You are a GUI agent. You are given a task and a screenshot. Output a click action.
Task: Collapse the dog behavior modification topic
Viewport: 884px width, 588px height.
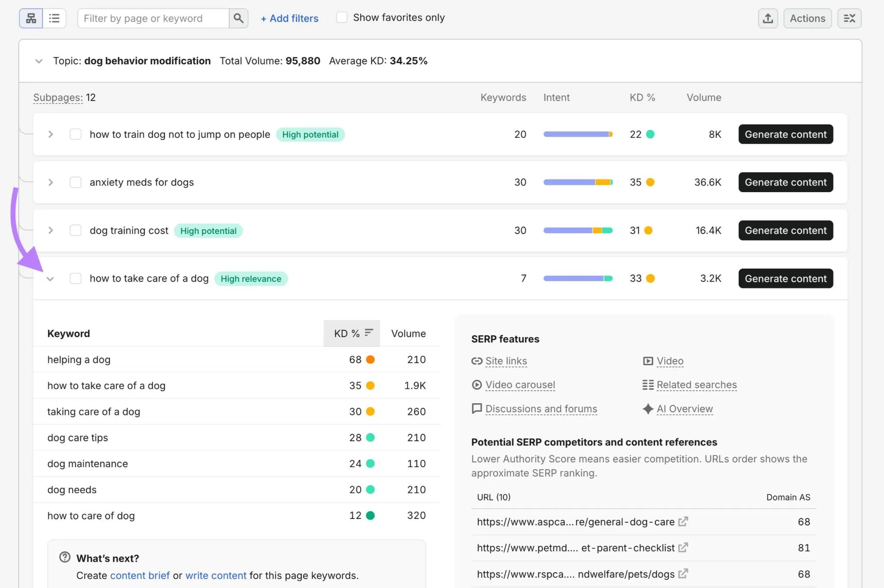39,61
